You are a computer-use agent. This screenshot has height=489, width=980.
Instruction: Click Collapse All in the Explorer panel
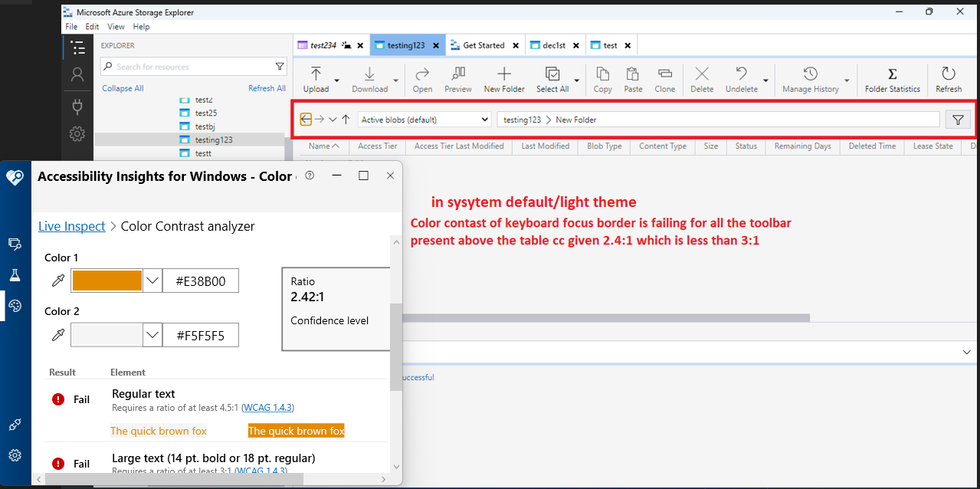pyautogui.click(x=123, y=88)
